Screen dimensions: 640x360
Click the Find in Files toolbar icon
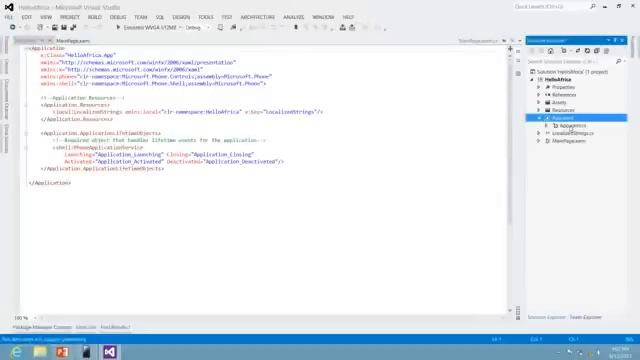point(233,27)
